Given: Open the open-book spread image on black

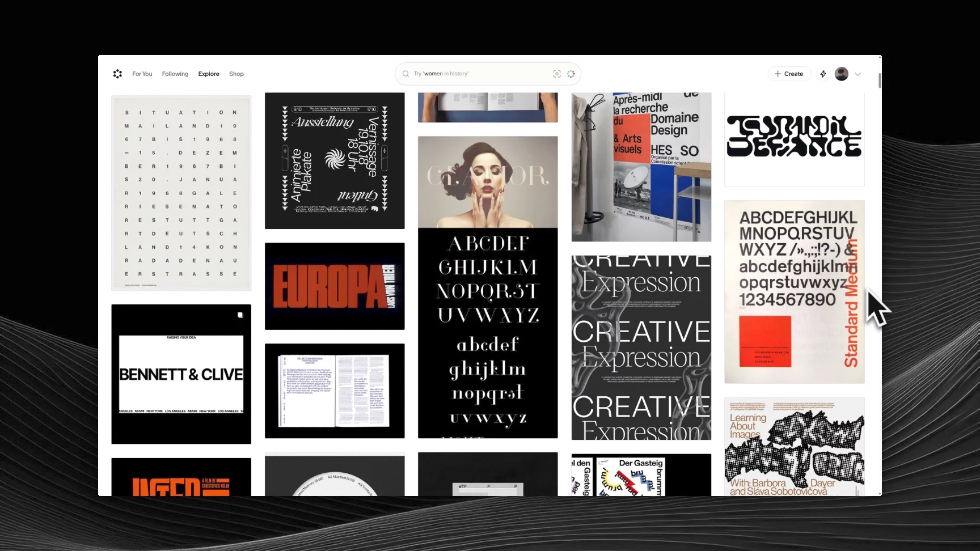Looking at the screenshot, I should click(335, 391).
